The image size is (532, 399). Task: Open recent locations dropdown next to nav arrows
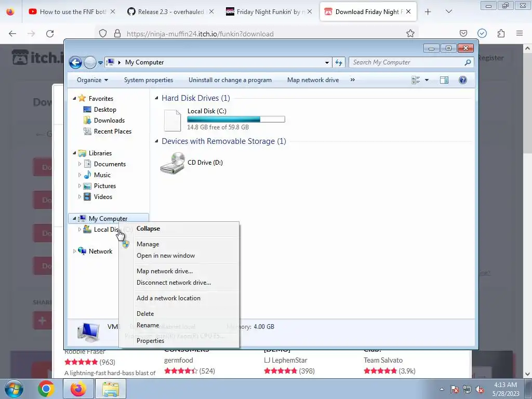100,63
